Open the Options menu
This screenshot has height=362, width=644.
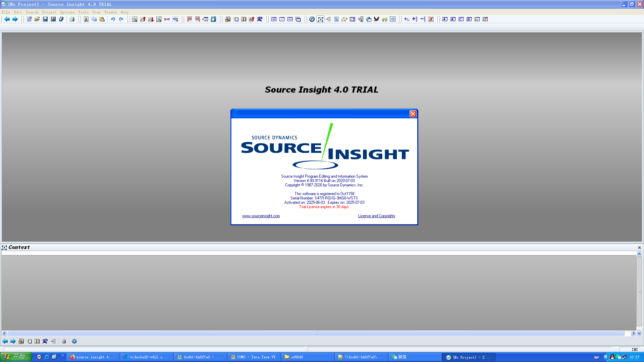(67, 12)
